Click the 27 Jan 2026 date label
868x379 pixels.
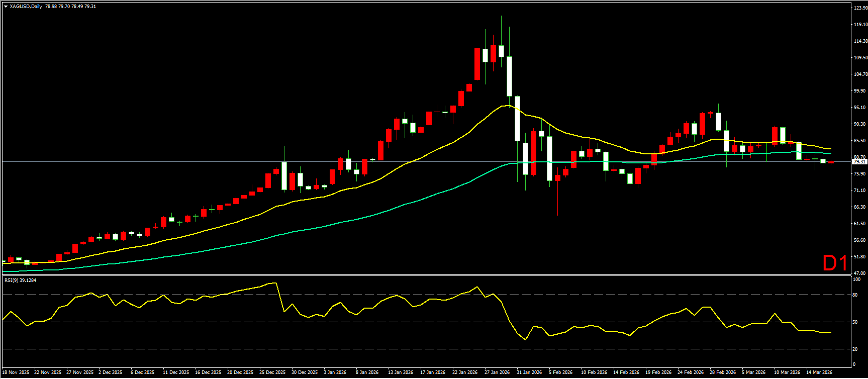point(497,372)
